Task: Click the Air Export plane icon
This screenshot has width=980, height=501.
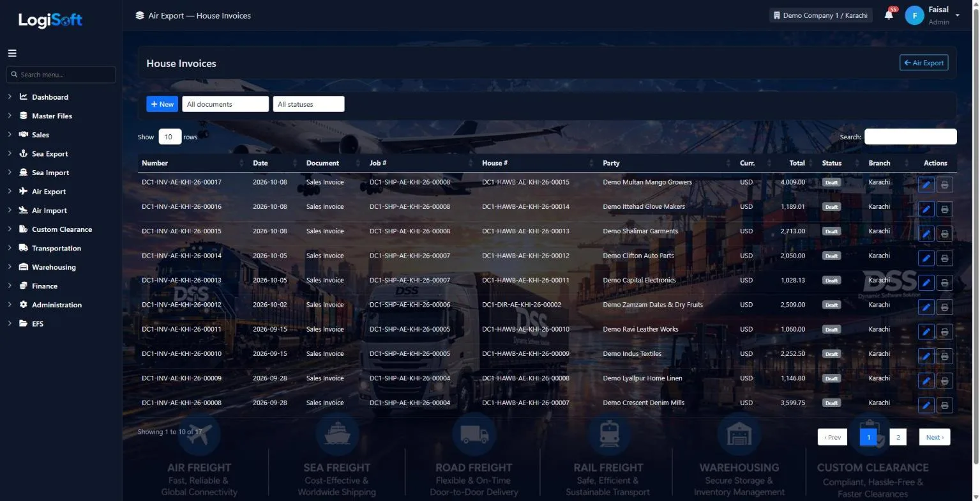Action: coord(24,192)
